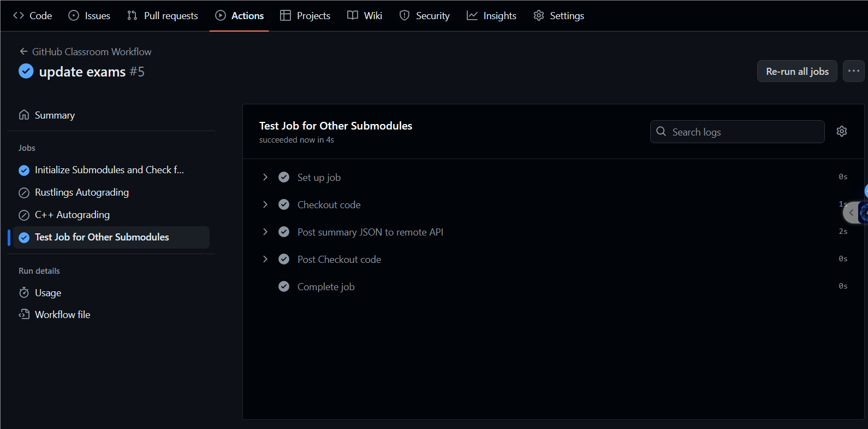868x429 pixels.
Task: Open the Projects tab
Action: click(305, 16)
